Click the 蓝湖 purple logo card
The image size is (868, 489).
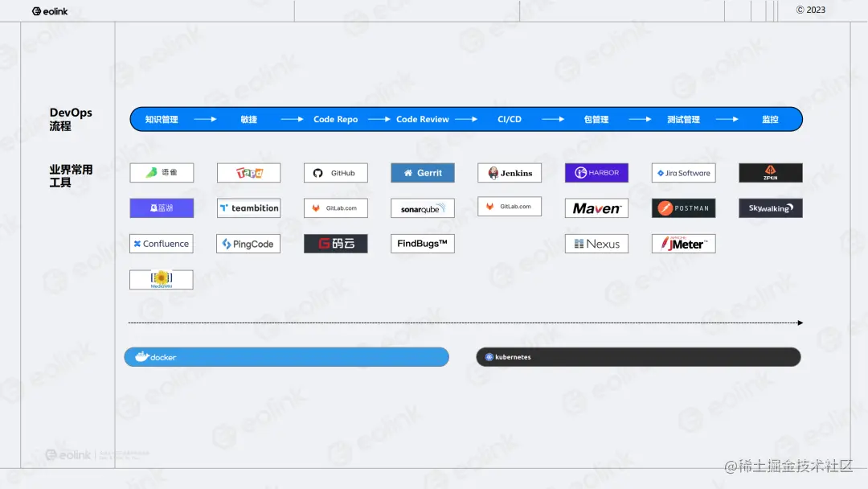click(162, 208)
